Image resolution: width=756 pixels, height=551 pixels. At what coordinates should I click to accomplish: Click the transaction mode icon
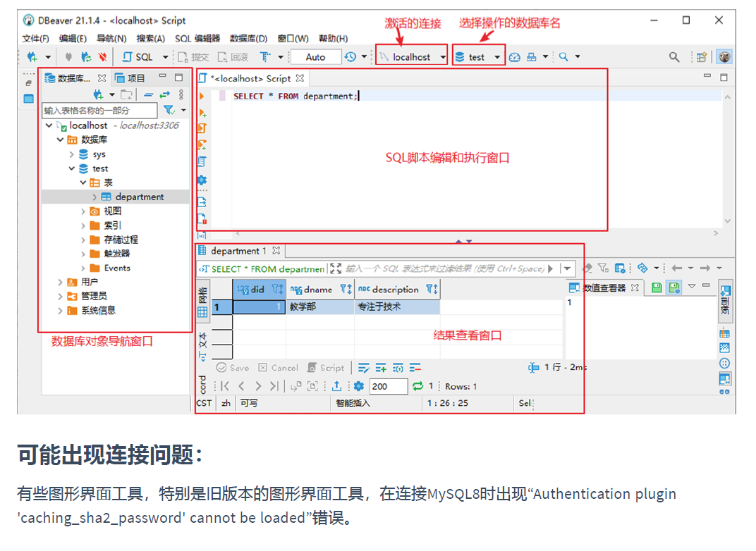(266, 57)
